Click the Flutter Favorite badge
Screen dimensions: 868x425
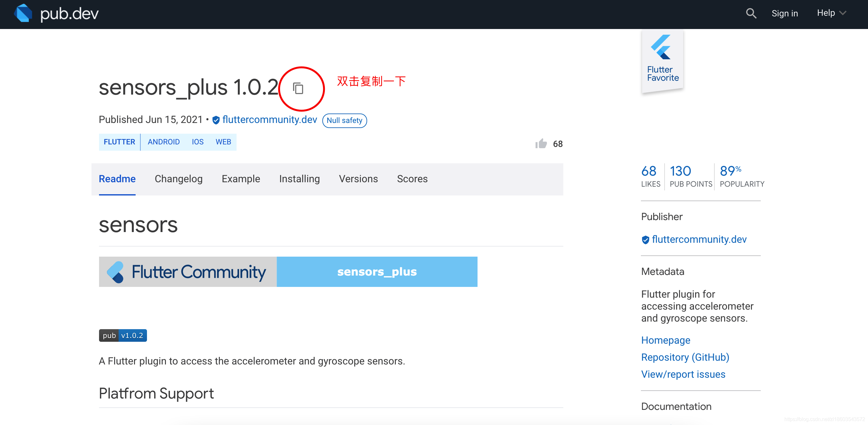662,61
